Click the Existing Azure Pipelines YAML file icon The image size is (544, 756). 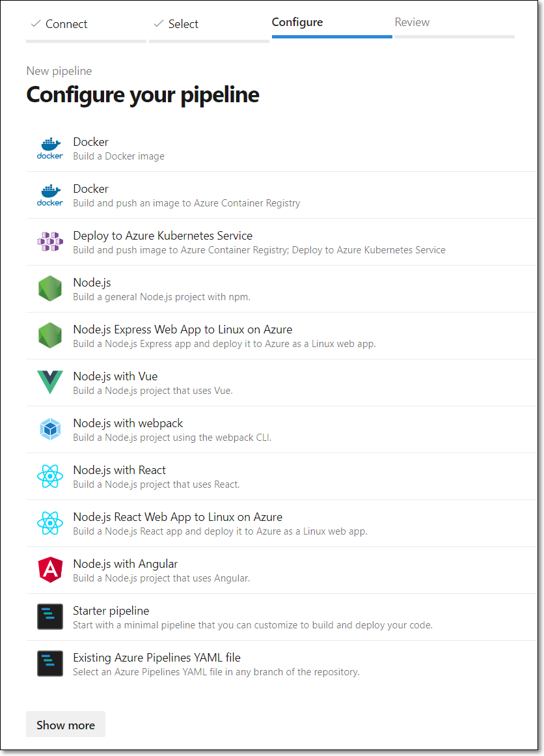50,663
